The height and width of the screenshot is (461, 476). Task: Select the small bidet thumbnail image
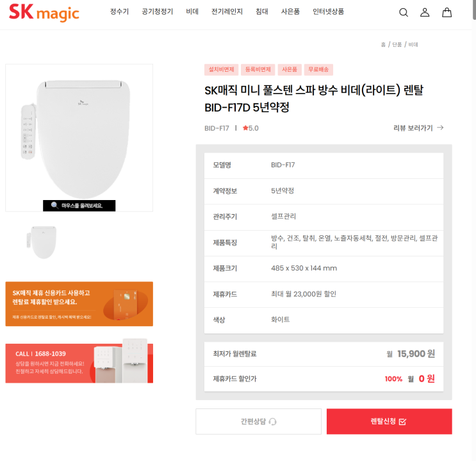[x=42, y=242]
